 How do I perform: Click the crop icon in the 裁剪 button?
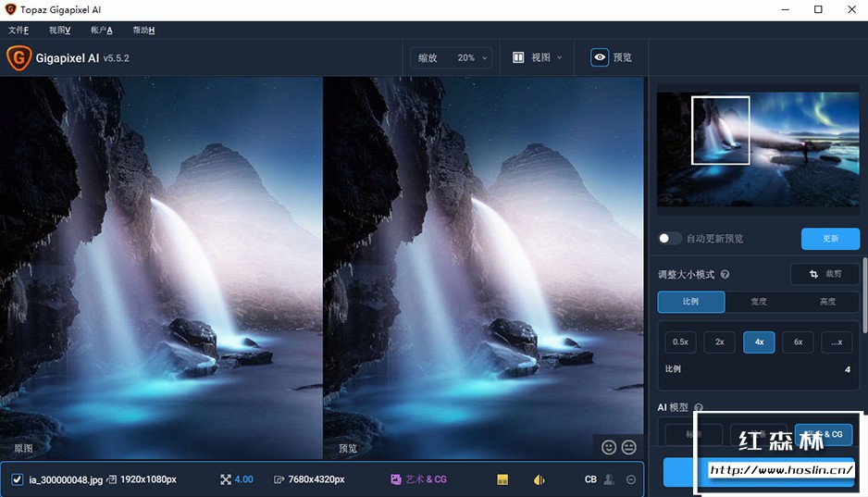tap(813, 274)
